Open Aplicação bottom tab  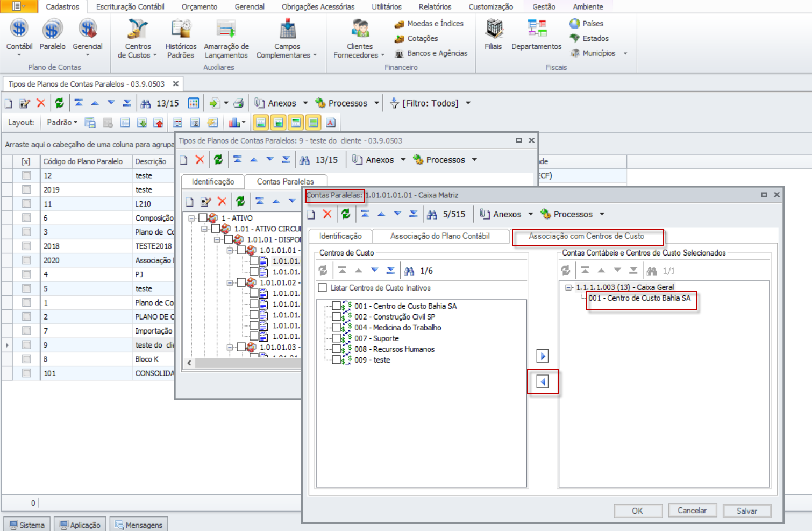[x=80, y=525]
